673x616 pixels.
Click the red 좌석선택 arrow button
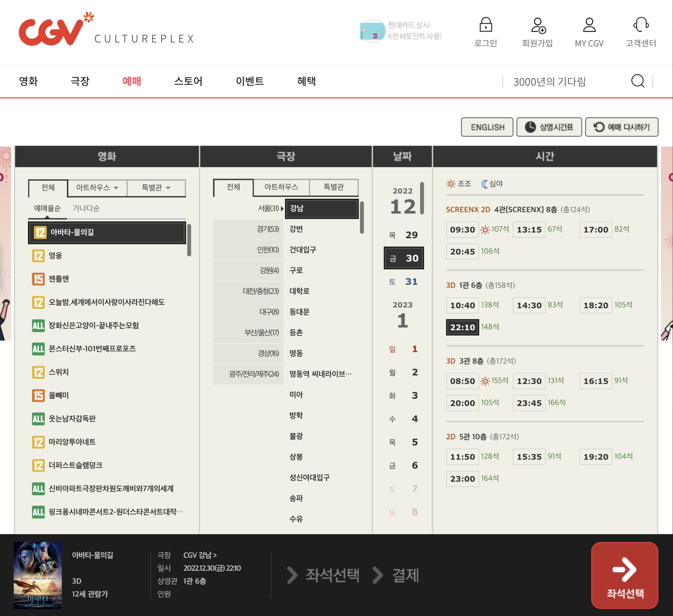(x=624, y=575)
